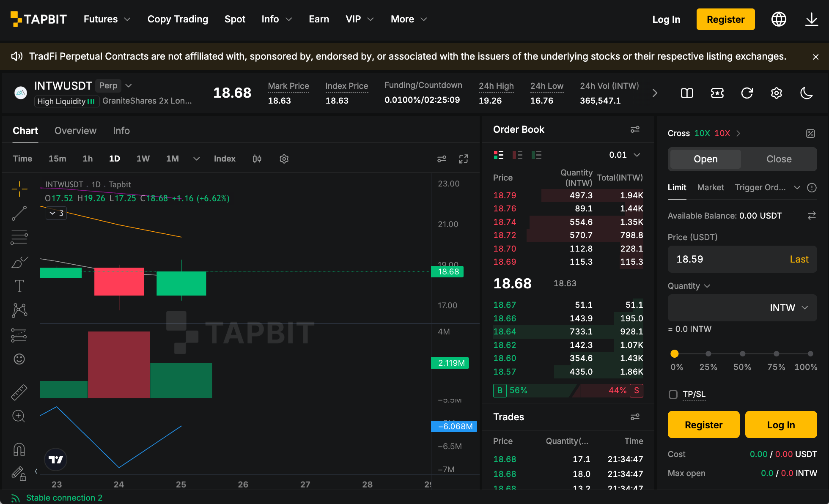The image size is (829, 504).
Task: Switch to the Overview tab
Action: (x=75, y=131)
